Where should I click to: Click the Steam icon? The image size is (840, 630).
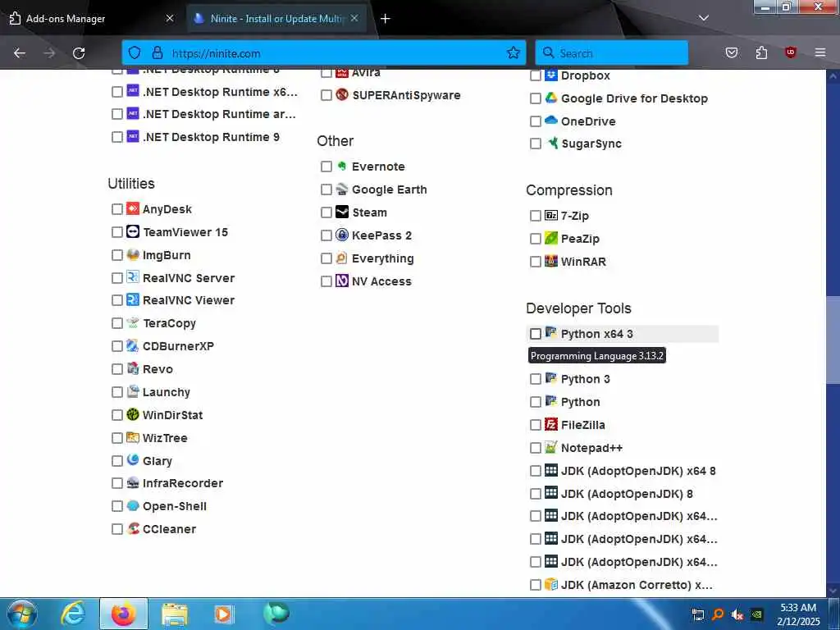coord(342,212)
